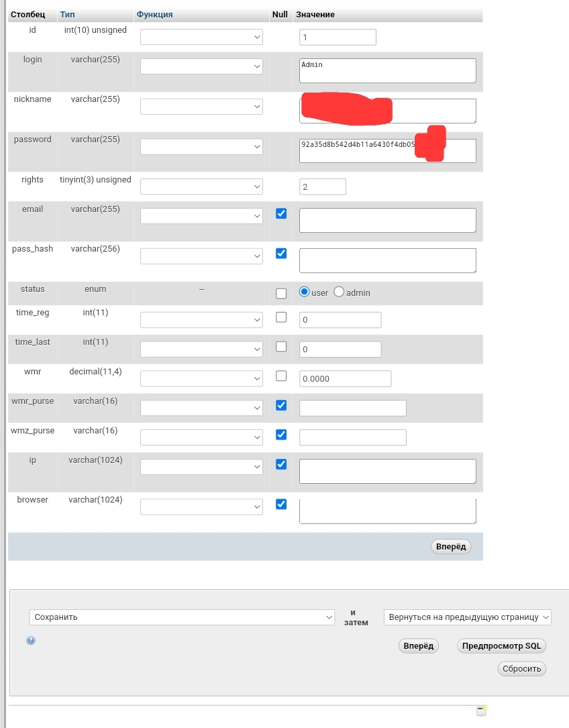Uncheck the Null checkbox for email
The height and width of the screenshot is (728, 569).
pyautogui.click(x=281, y=214)
